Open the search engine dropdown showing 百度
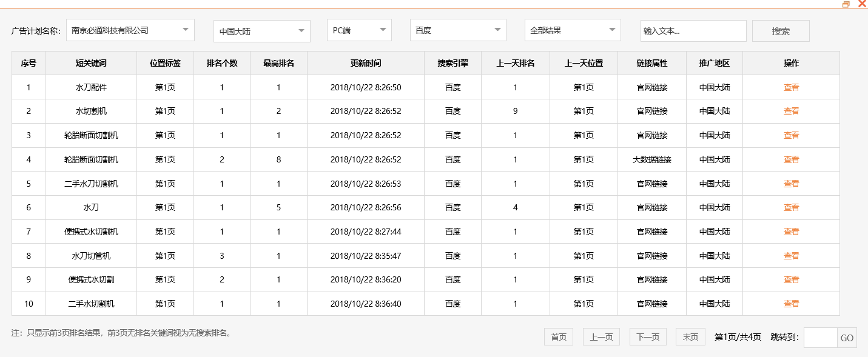868x357 pixels. [x=457, y=30]
